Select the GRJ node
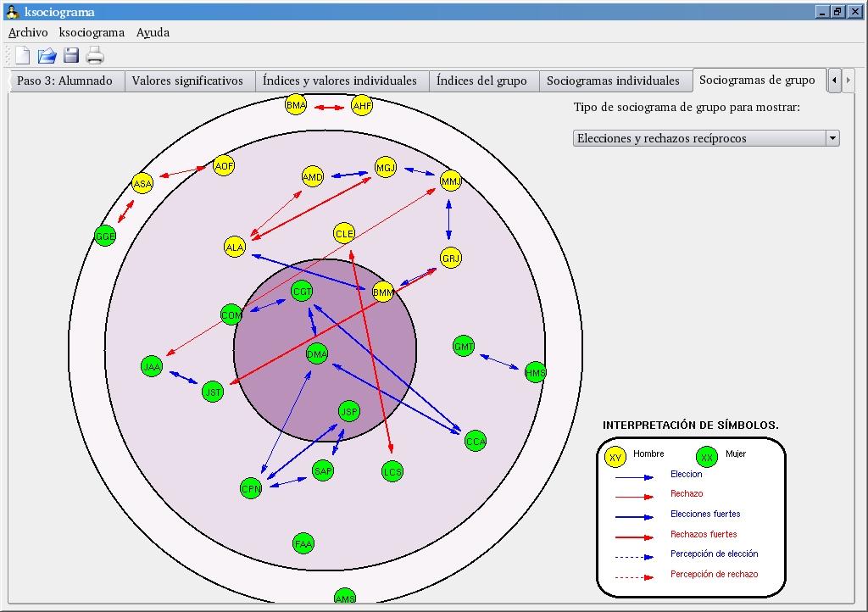Viewport: 868px width, 612px height. pyautogui.click(x=451, y=258)
